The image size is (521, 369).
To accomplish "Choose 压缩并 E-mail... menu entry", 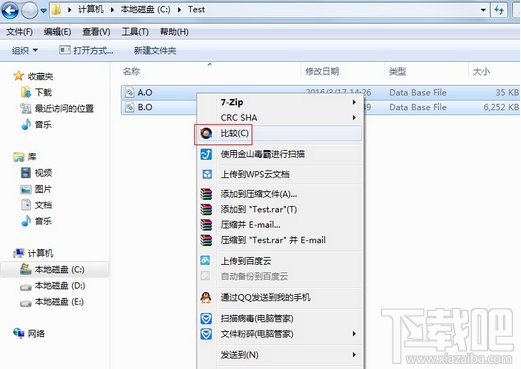I will (x=250, y=225).
